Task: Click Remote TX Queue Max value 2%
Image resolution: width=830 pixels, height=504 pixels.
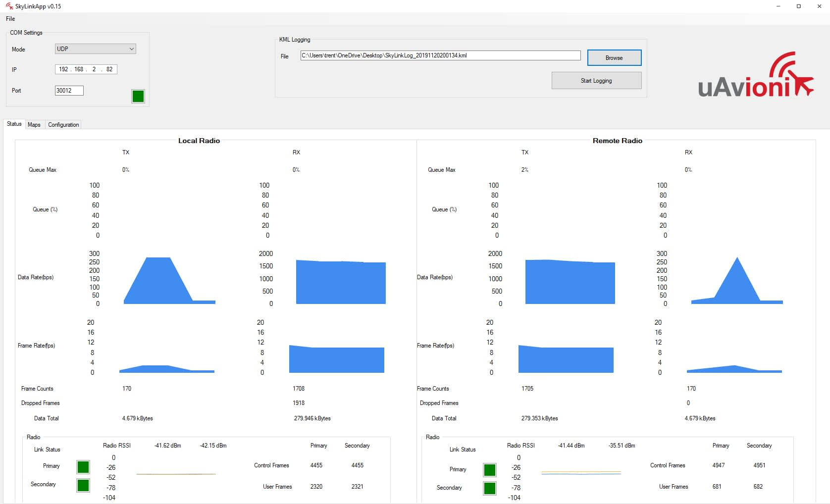Action: (525, 170)
